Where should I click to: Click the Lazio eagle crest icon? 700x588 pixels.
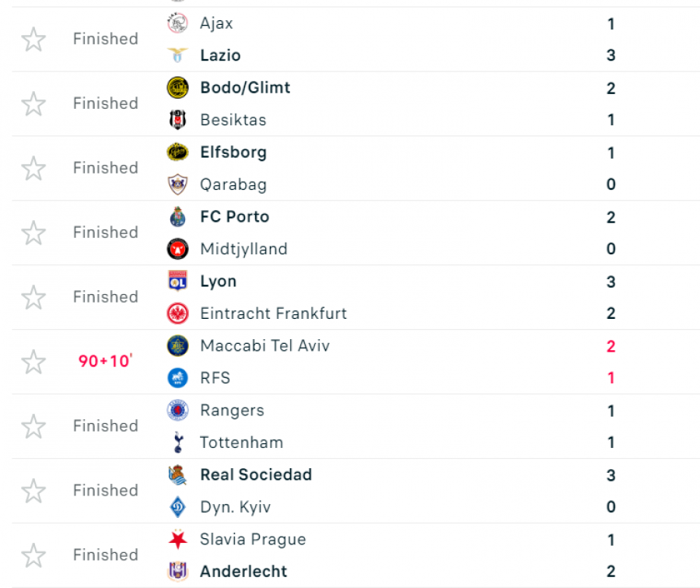(177, 55)
